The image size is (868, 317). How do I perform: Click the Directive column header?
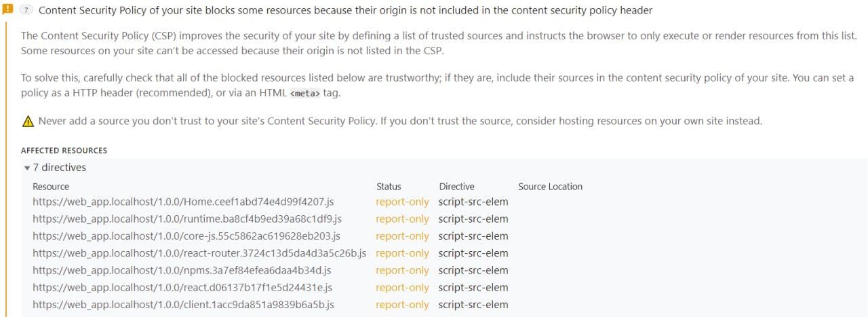[x=456, y=187]
